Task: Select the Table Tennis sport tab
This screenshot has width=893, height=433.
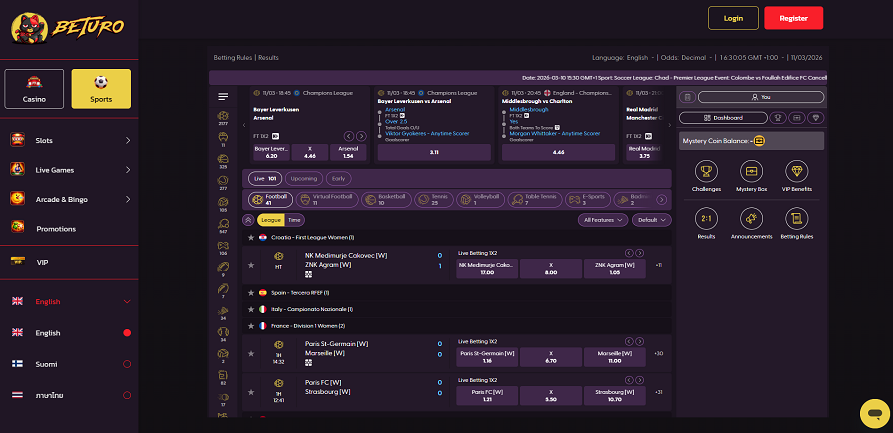Action: click(534, 199)
